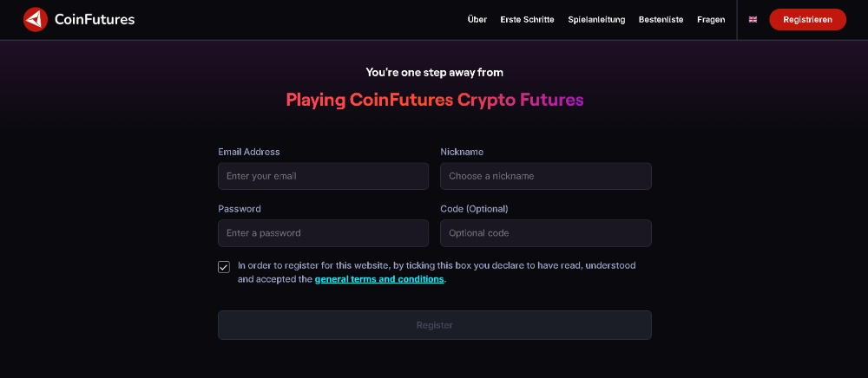868x378 pixels.
Task: Go to Erste Schritte page
Action: [527, 19]
